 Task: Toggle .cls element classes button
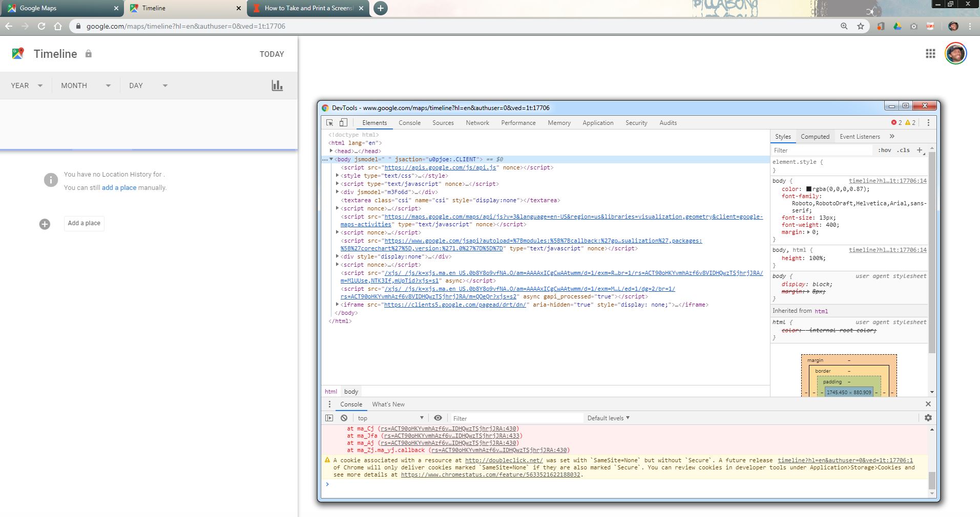click(x=904, y=150)
